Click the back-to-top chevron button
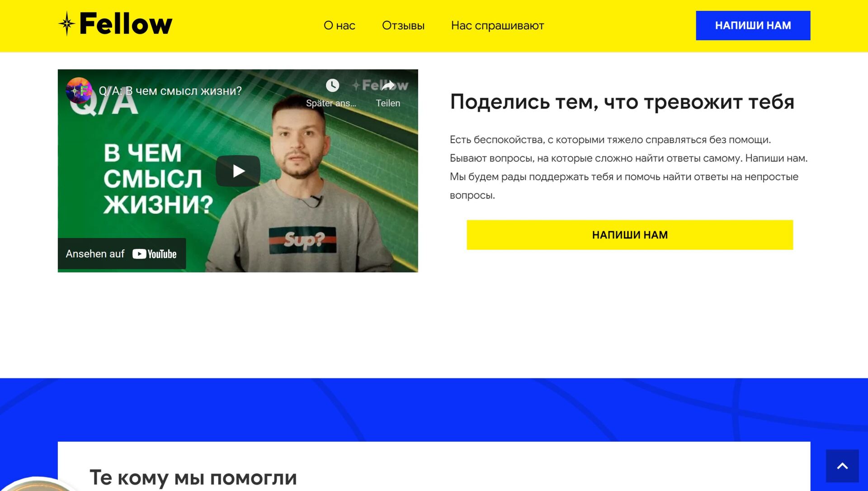868x491 pixels. (842, 466)
